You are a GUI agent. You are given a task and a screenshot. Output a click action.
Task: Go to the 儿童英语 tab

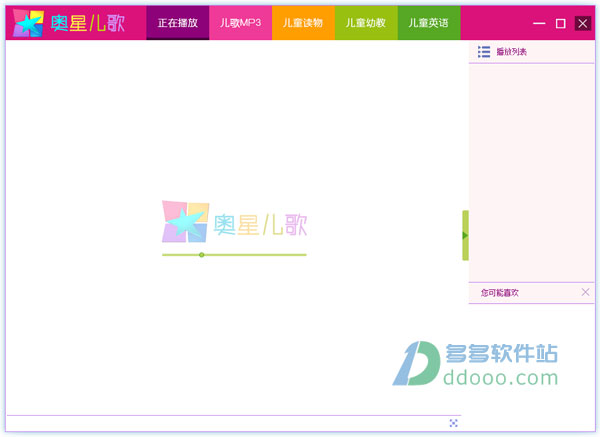(429, 23)
